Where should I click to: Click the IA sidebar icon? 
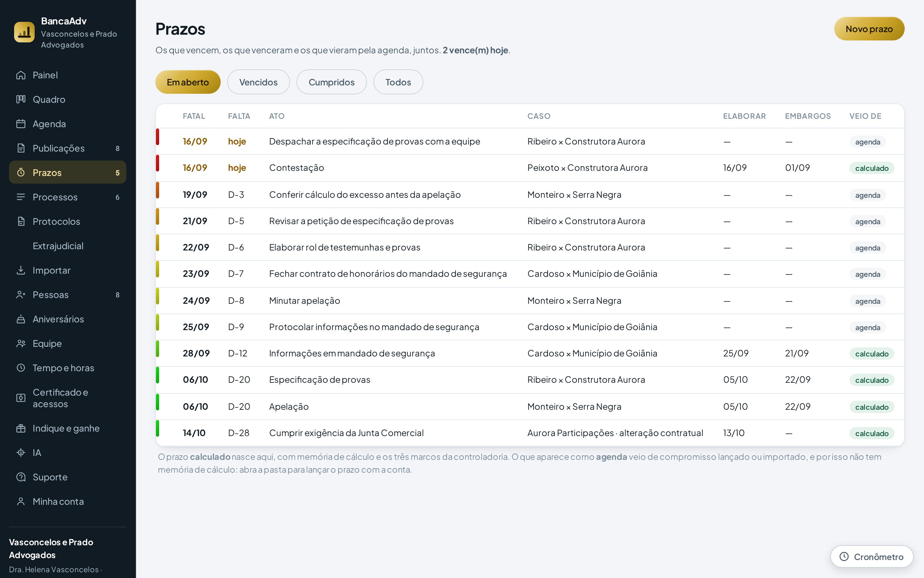pos(21,453)
